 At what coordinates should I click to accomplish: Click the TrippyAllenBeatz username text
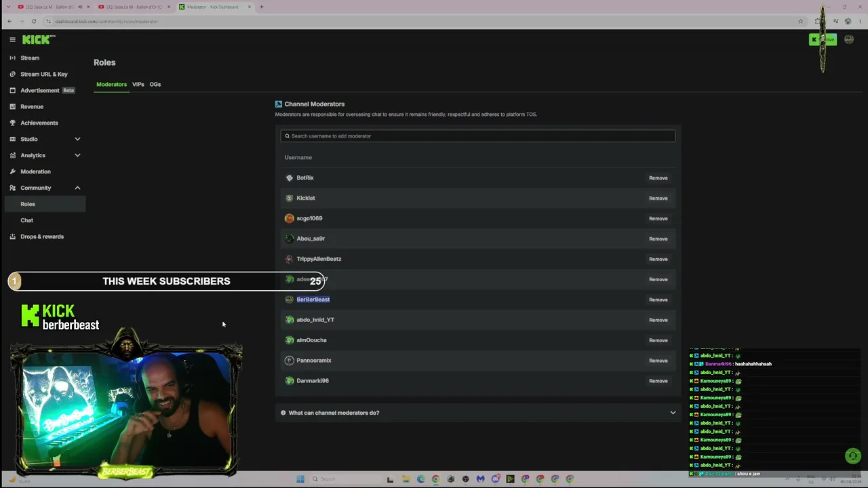[319, 259]
